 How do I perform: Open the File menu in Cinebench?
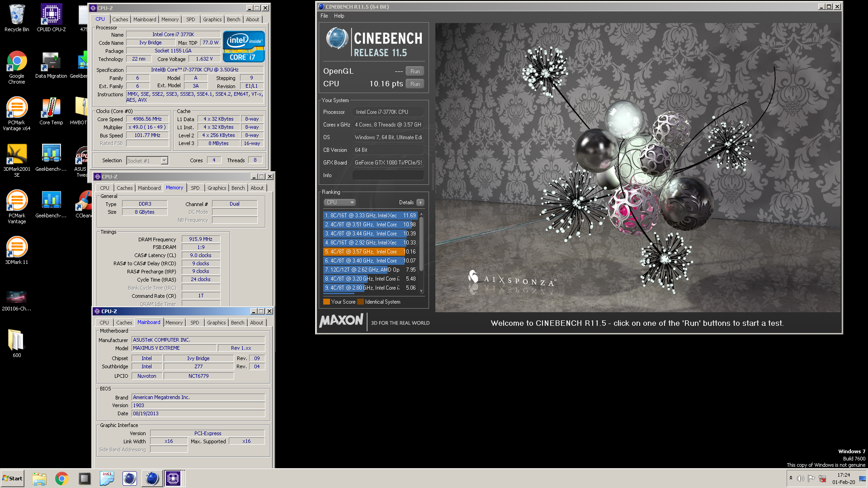click(x=324, y=16)
